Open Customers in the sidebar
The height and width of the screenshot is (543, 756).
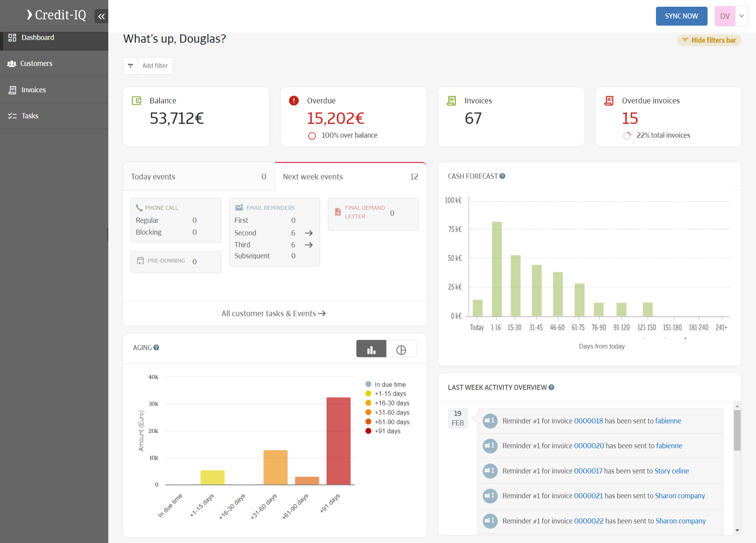click(36, 63)
